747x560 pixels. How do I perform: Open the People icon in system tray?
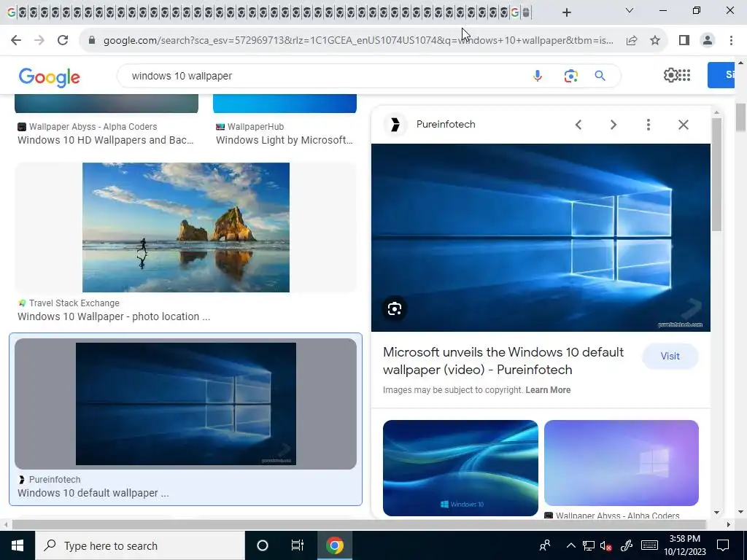(544, 545)
